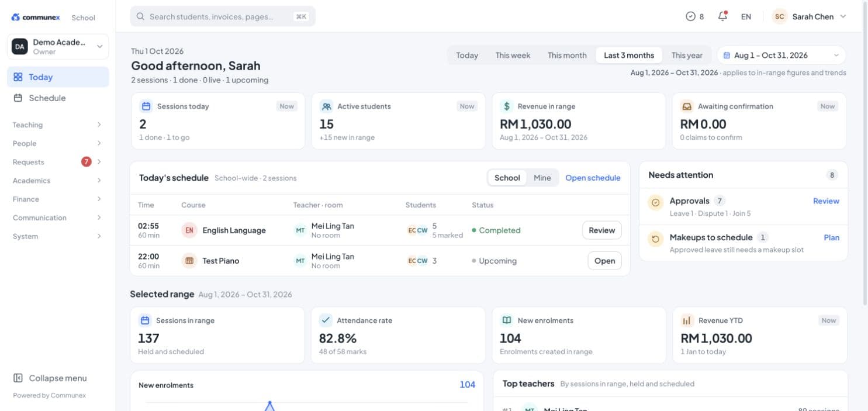868x411 pixels.
Task: Click the Awaiting confirmation inbox icon
Action: tap(687, 106)
